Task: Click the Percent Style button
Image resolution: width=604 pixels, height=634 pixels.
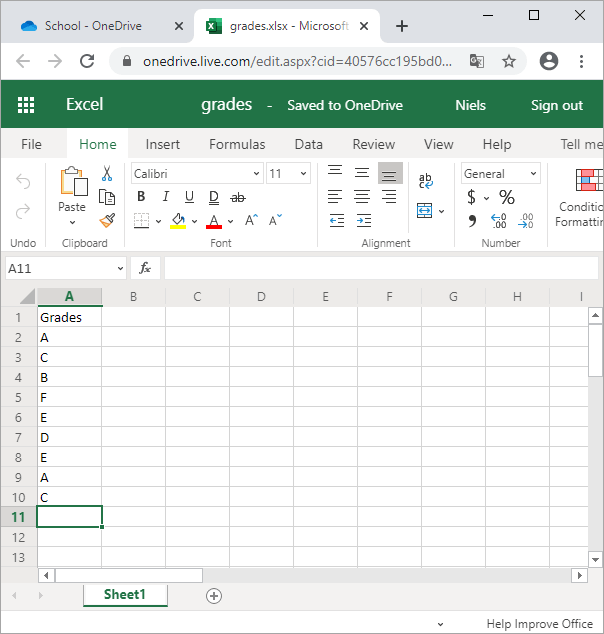Action: coord(507,197)
